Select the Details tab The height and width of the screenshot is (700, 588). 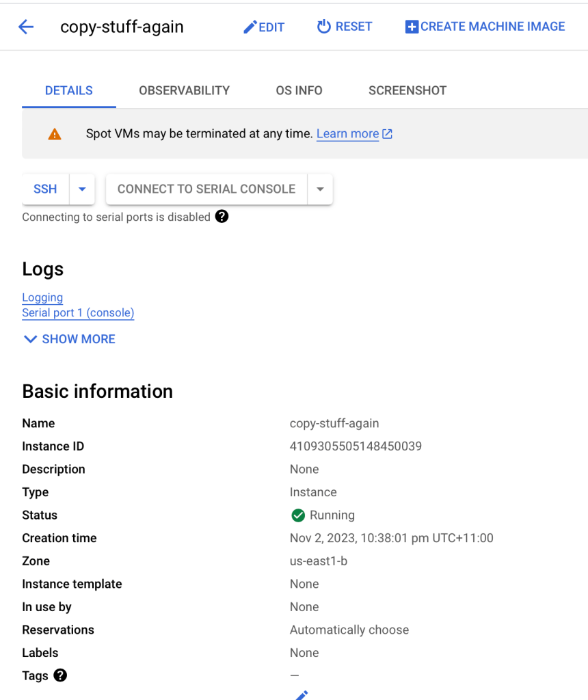[69, 90]
